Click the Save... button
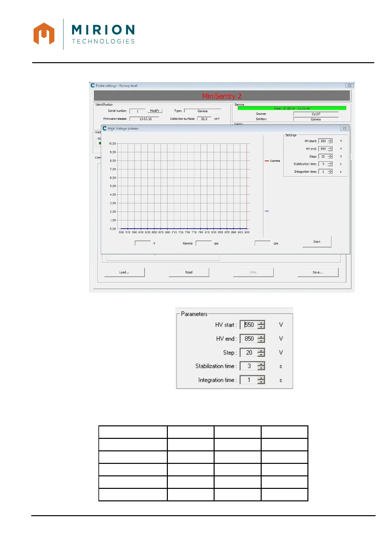The image size is (392, 554). click(x=318, y=272)
